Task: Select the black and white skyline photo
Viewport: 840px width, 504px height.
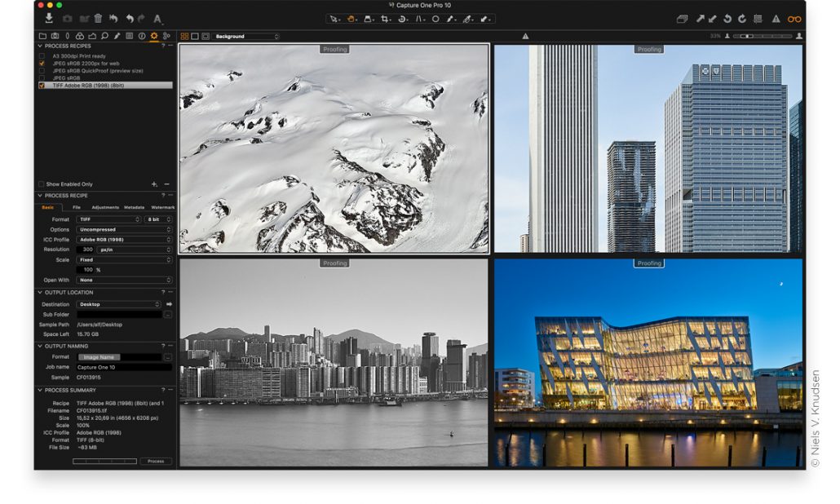Action: pos(334,362)
